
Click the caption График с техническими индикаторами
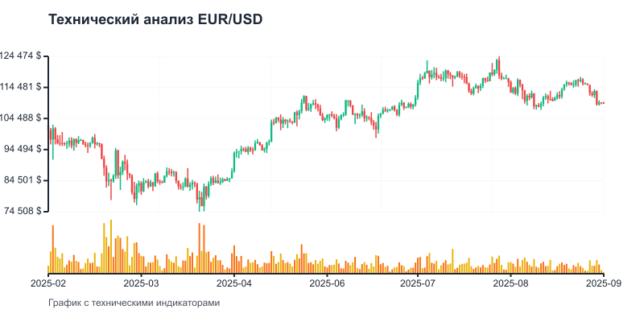[x=134, y=303]
